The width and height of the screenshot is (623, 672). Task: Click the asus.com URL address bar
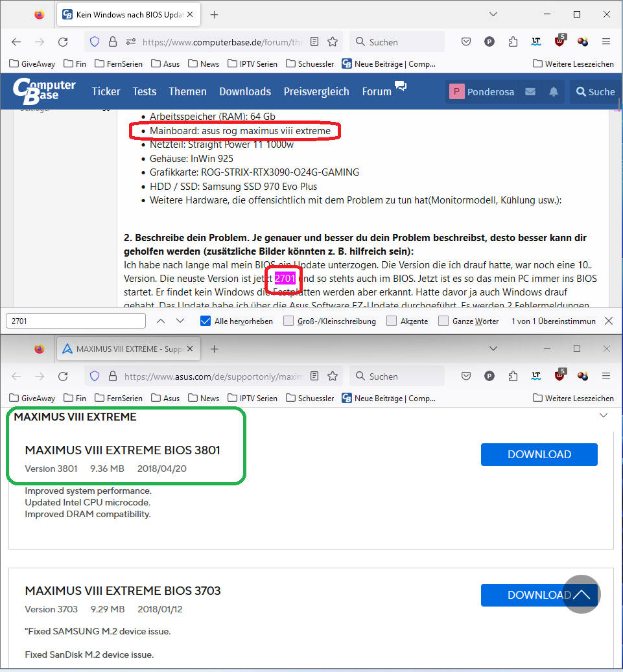(x=213, y=377)
